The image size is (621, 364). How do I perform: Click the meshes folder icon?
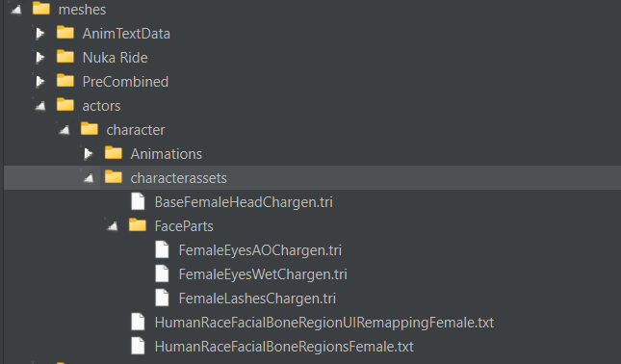pos(41,9)
